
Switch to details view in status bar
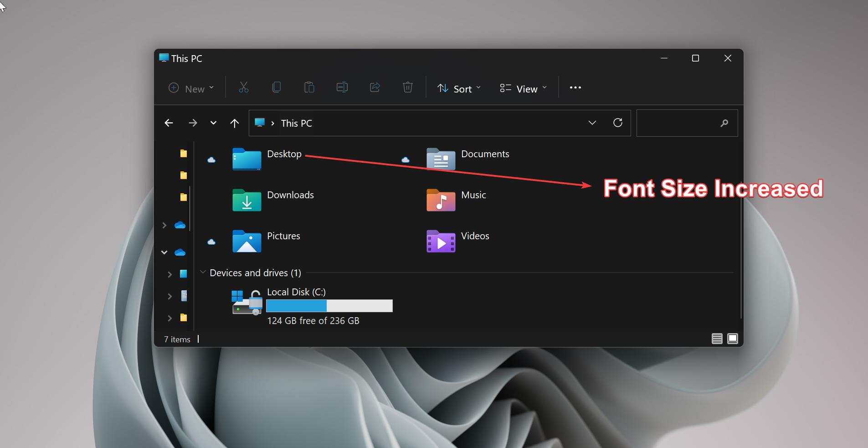(717, 339)
